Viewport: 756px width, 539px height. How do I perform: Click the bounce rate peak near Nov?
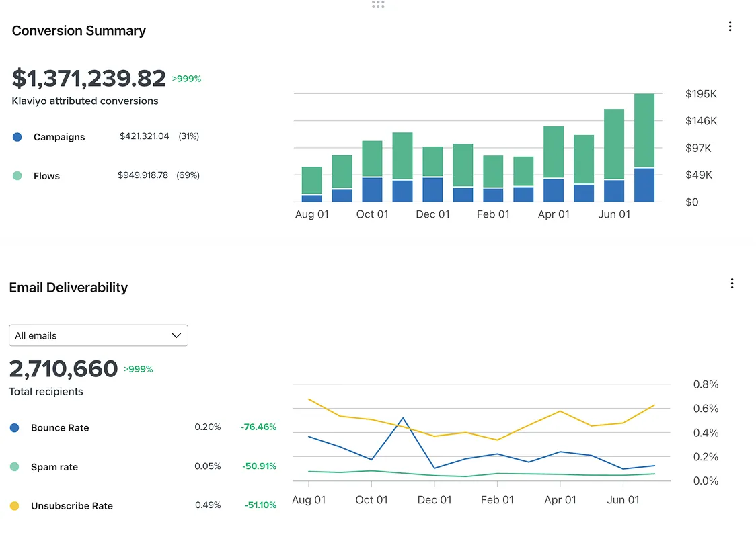tap(403, 418)
